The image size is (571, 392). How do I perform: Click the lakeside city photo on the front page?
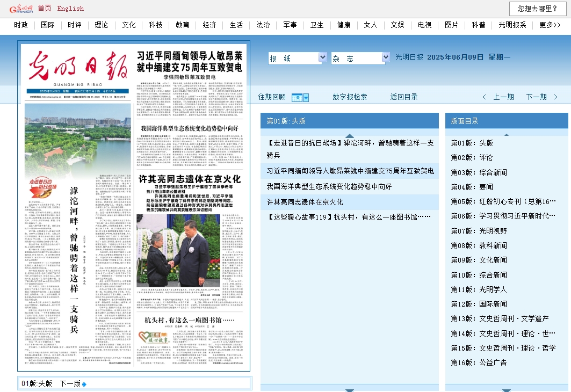click(77, 139)
